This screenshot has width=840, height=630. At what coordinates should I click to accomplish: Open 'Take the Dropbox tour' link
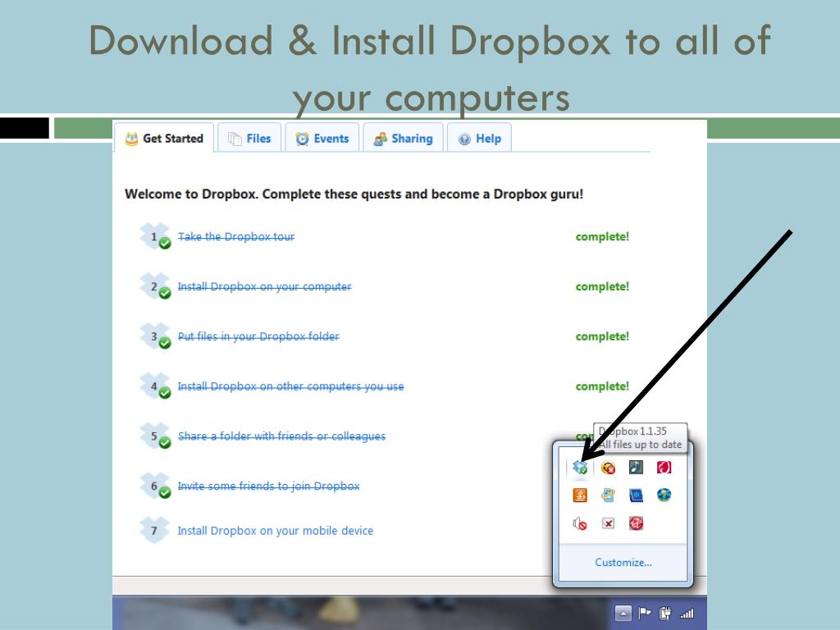tap(236, 237)
